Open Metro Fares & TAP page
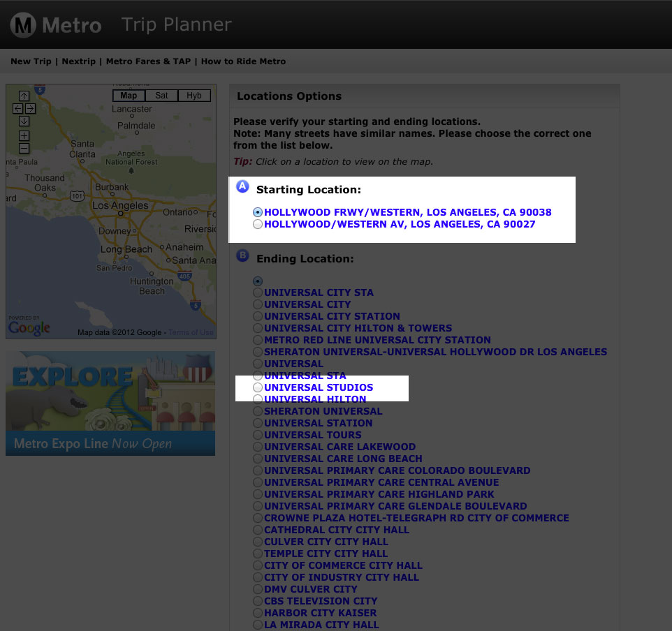This screenshot has height=631, width=672. click(x=148, y=61)
